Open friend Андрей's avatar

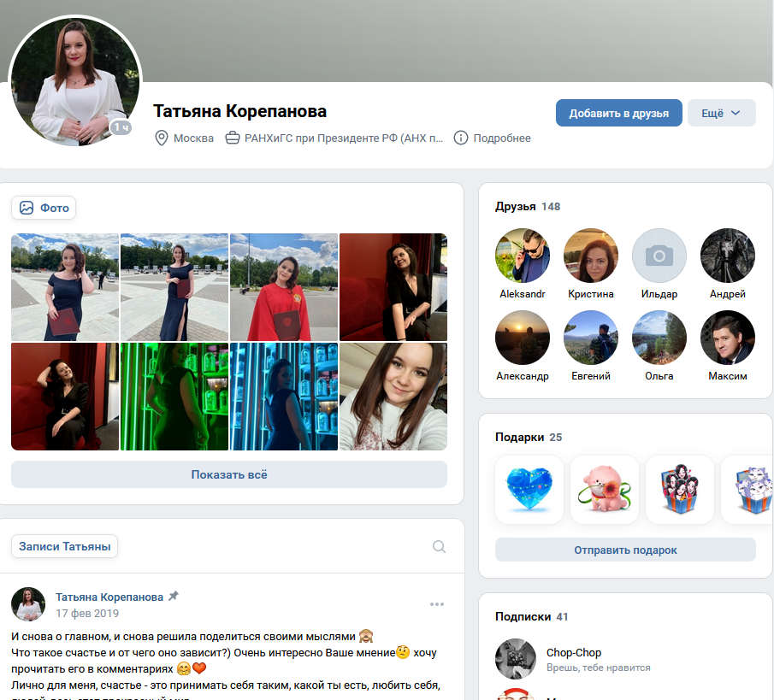click(728, 256)
